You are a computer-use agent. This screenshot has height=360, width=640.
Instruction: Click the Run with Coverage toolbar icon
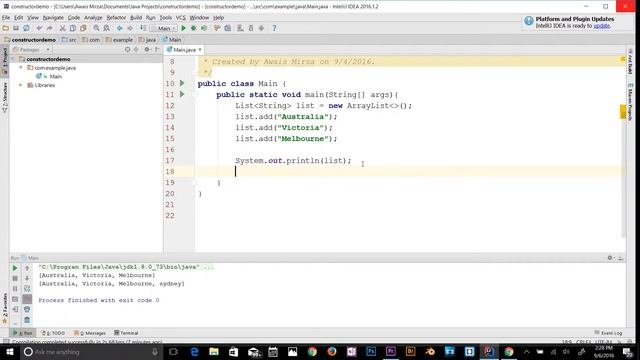(x=204, y=28)
